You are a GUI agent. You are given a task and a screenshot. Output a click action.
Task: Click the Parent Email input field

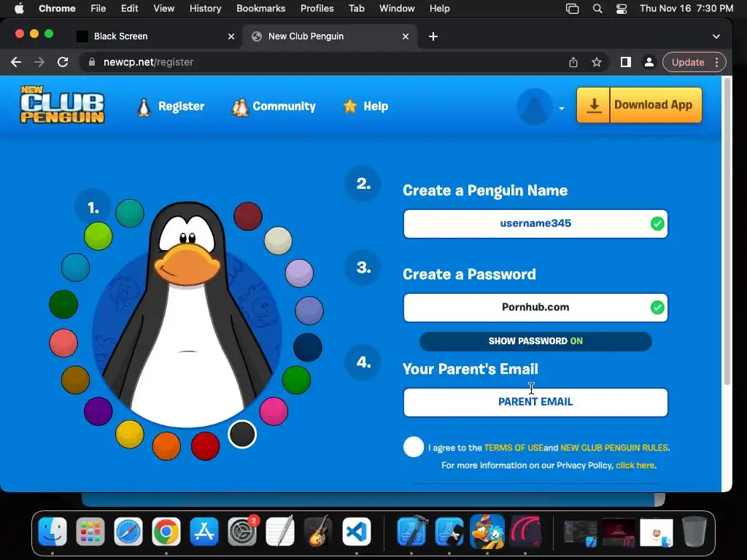(535, 402)
